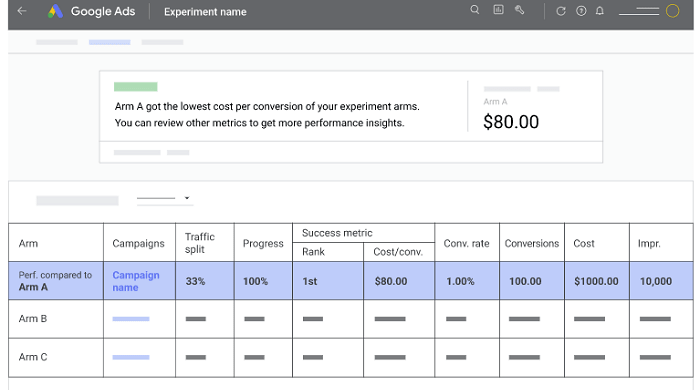
Task: Click the 100% progress value
Action: (255, 282)
